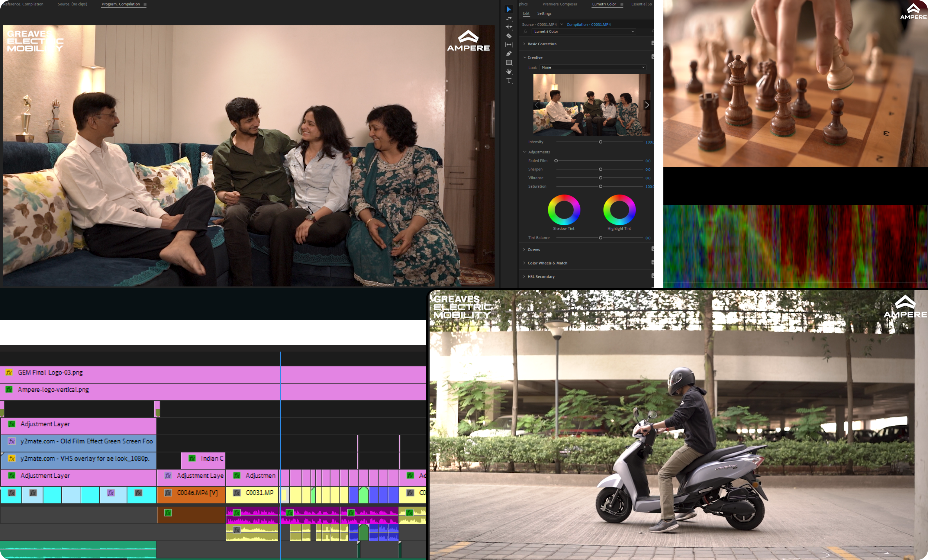The height and width of the screenshot is (560, 928).
Task: Toggle the Color Wheels & Match checkbox
Action: (653, 262)
